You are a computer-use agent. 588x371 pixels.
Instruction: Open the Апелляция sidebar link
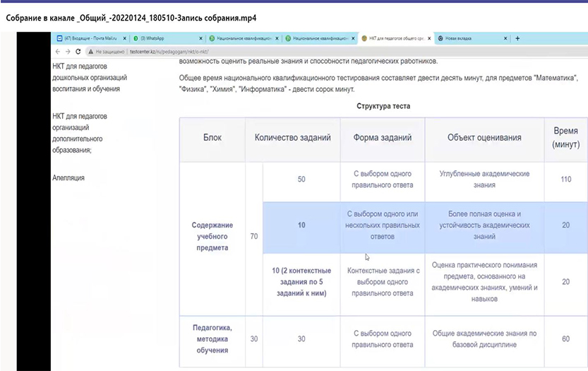(x=68, y=178)
